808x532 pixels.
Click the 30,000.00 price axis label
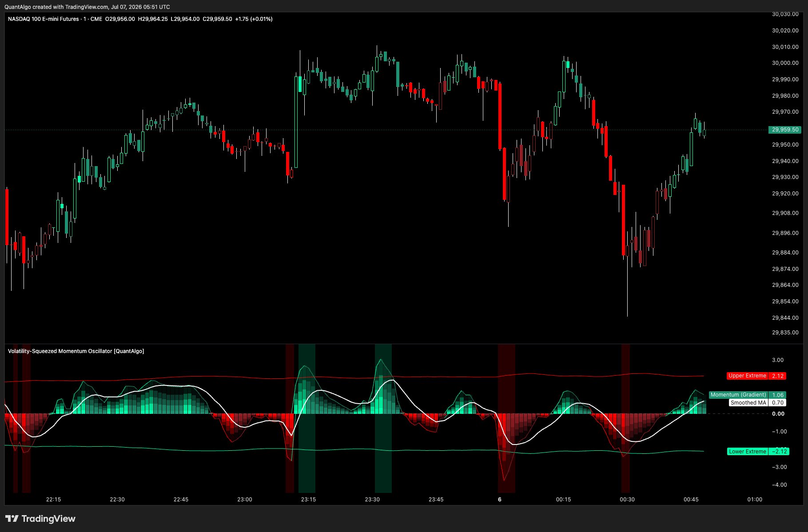click(x=785, y=63)
